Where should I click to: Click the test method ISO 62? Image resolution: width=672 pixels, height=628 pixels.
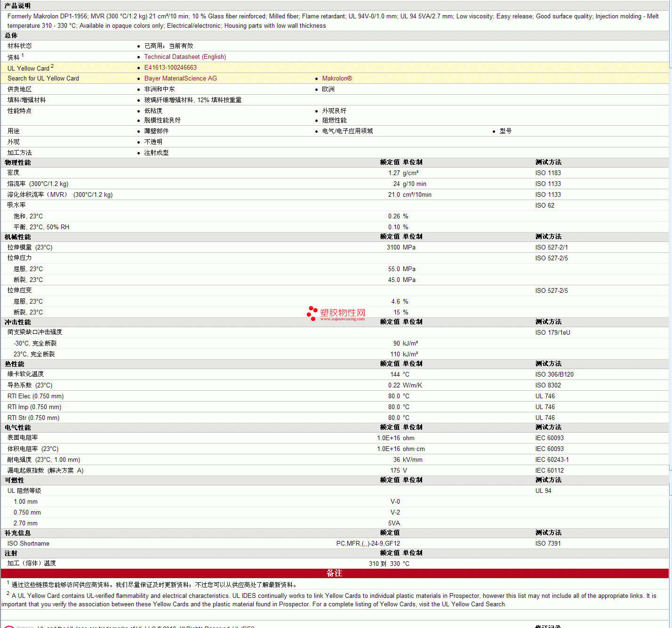click(x=545, y=206)
